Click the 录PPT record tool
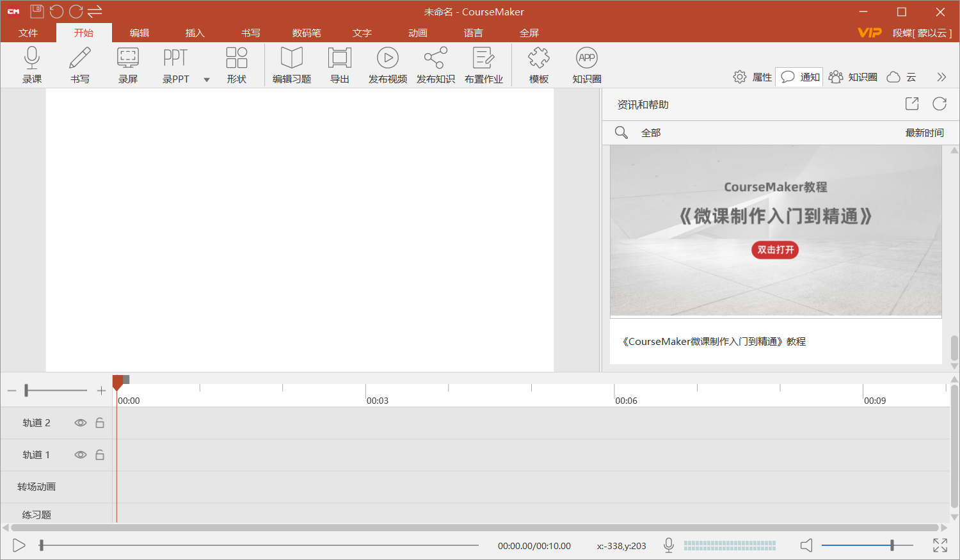This screenshot has width=960, height=560. coord(175,65)
